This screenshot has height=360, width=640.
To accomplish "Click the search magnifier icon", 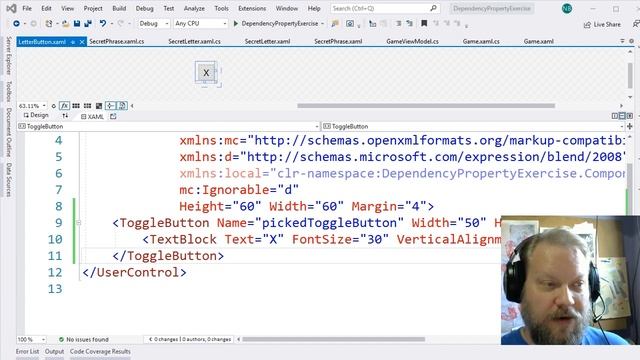I will [x=433, y=8].
